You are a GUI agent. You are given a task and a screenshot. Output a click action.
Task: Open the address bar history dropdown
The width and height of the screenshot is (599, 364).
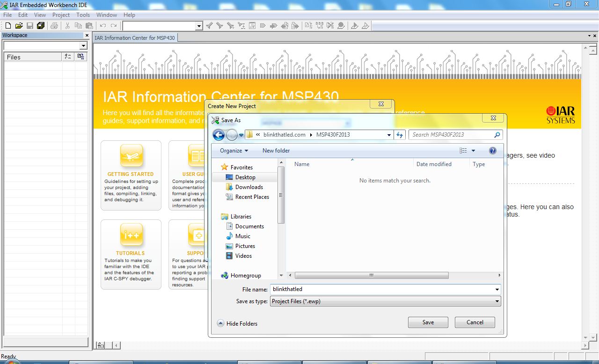tap(389, 135)
